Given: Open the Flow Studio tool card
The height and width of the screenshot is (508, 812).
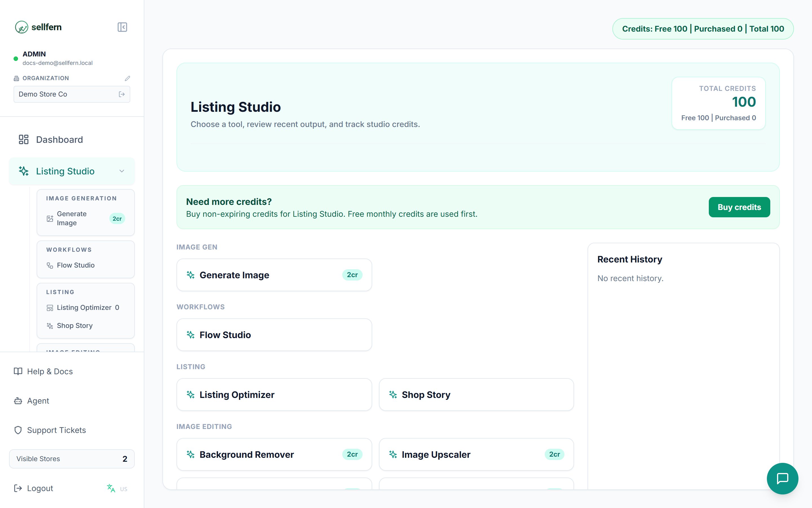Looking at the screenshot, I should pos(274,335).
